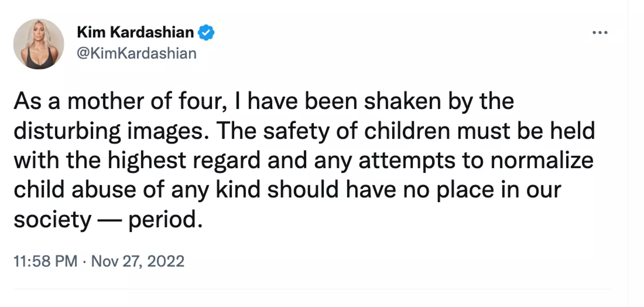Expand the tweet options with the ellipsis icon

click(600, 32)
